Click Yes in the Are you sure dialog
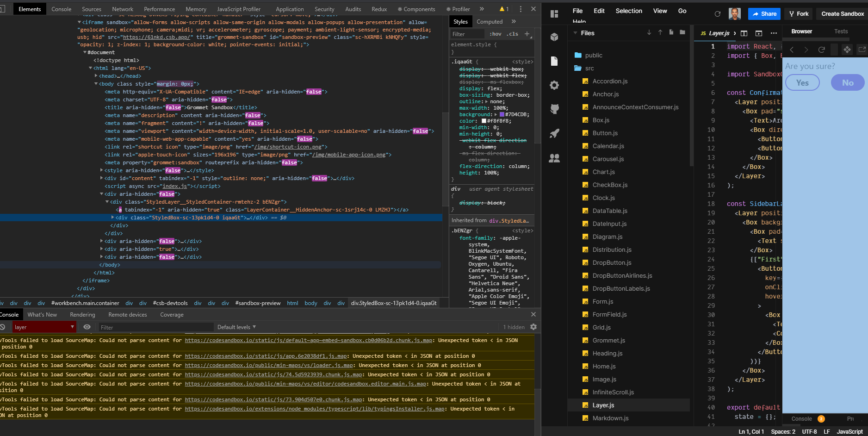The height and width of the screenshot is (436, 868). tap(802, 82)
